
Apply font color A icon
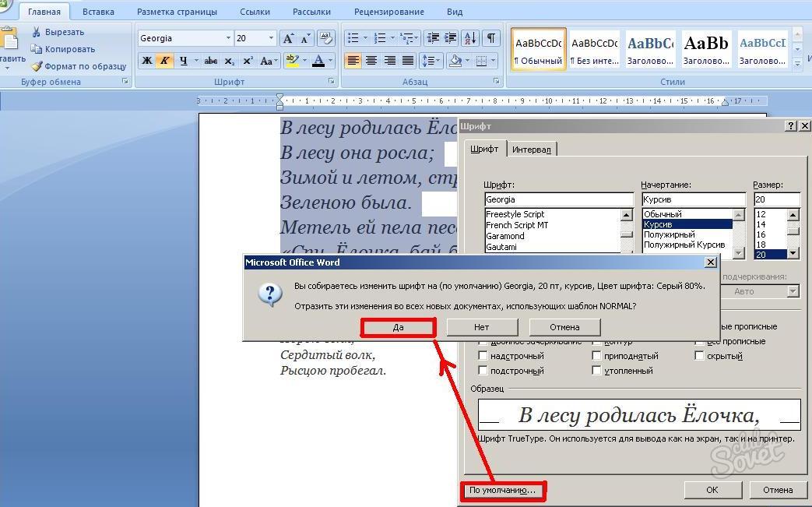tap(318, 61)
